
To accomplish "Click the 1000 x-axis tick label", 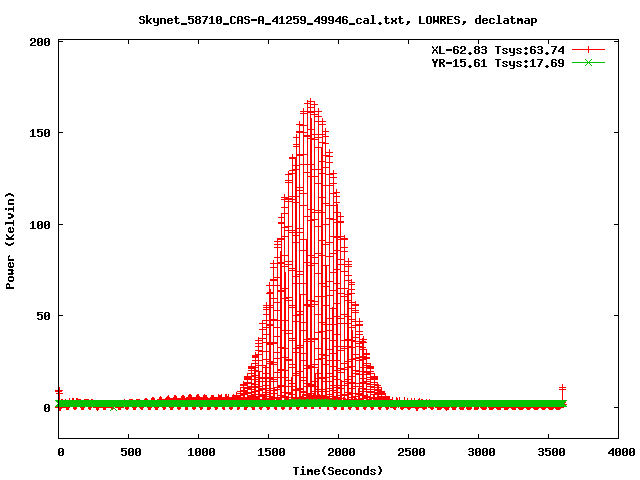I will (201, 452).
